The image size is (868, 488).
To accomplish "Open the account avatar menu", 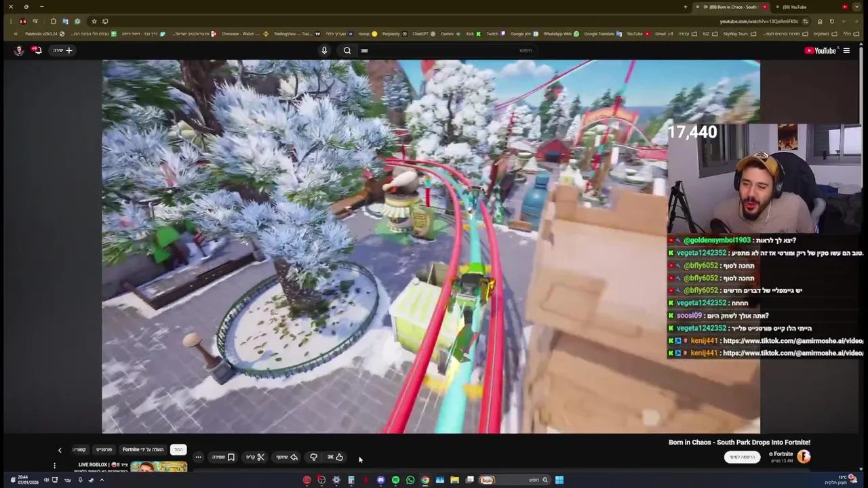I will [x=18, y=50].
